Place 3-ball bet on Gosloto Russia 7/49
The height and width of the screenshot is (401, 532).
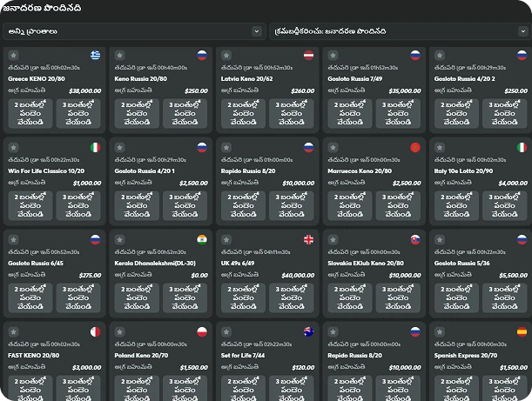(x=401, y=114)
